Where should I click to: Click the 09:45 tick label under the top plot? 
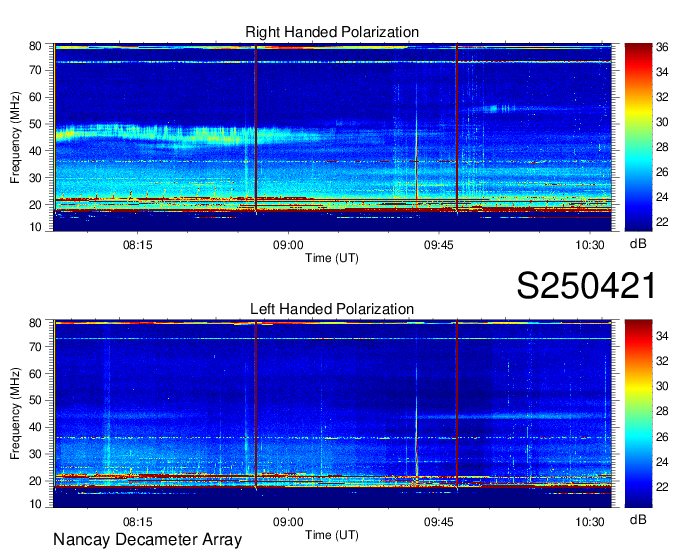tap(438, 245)
